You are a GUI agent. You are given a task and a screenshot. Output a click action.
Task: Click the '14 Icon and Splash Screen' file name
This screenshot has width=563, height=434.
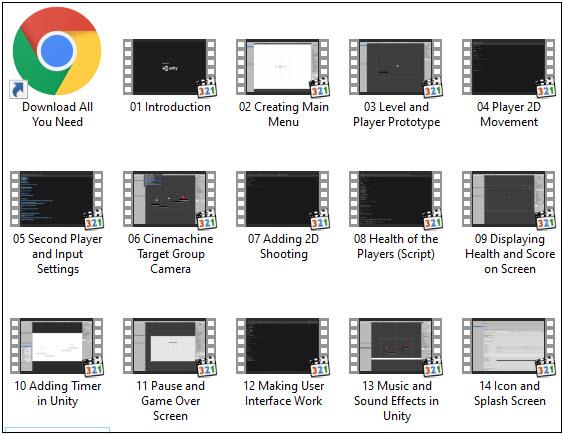[510, 393]
